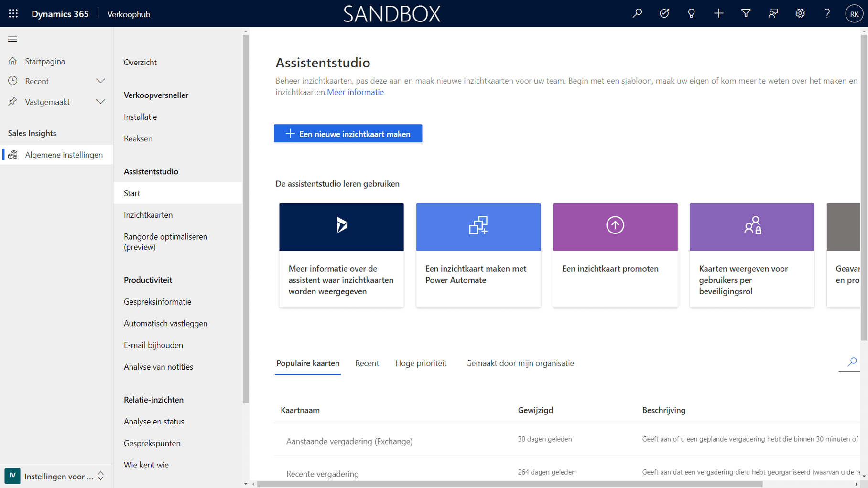Viewport: 868px width, 488px height.
Task: Expand the Vastgemaakt chevron
Action: click(100, 102)
